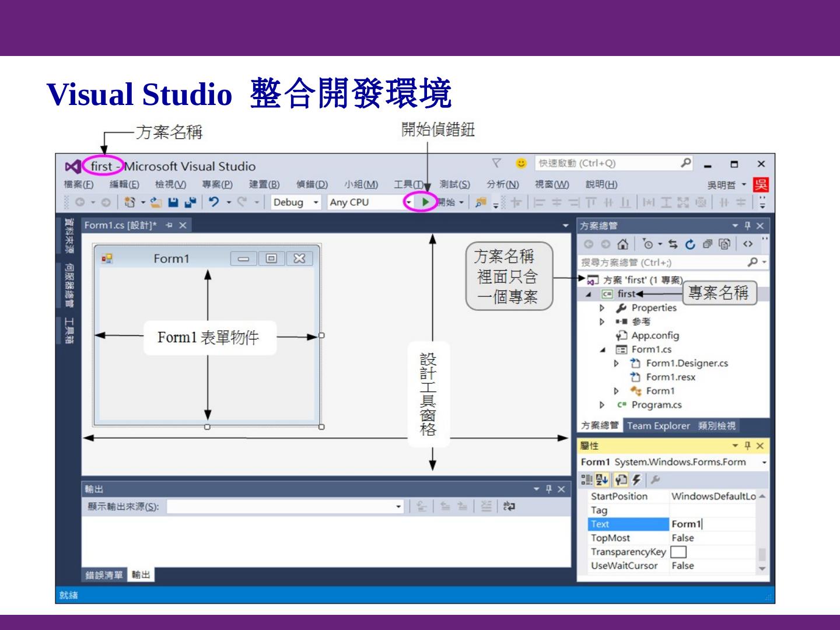This screenshot has width=840, height=630.
Task: Switch to the Team Explorer tab
Action: 658,426
